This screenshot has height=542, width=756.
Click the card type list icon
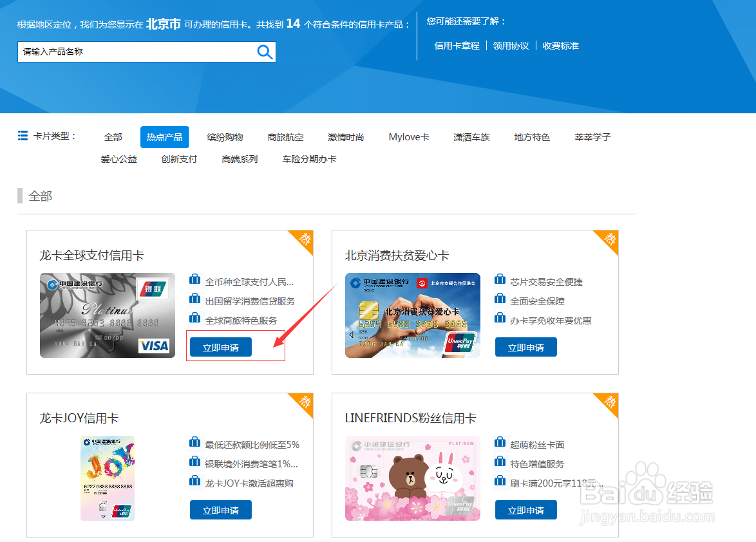tap(23, 136)
